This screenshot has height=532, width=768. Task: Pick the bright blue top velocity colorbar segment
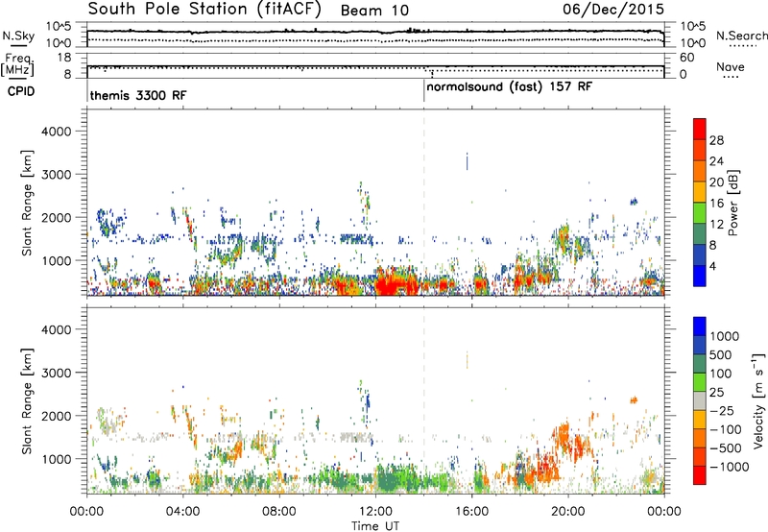(x=700, y=326)
